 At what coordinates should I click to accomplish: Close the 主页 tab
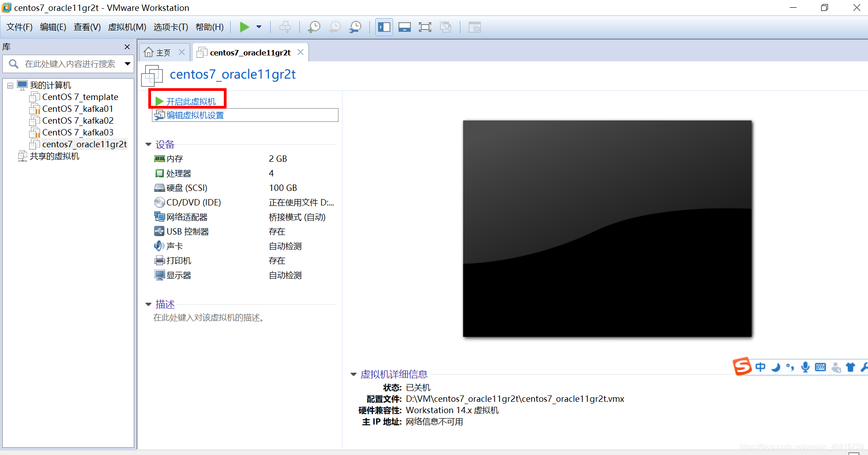[182, 52]
